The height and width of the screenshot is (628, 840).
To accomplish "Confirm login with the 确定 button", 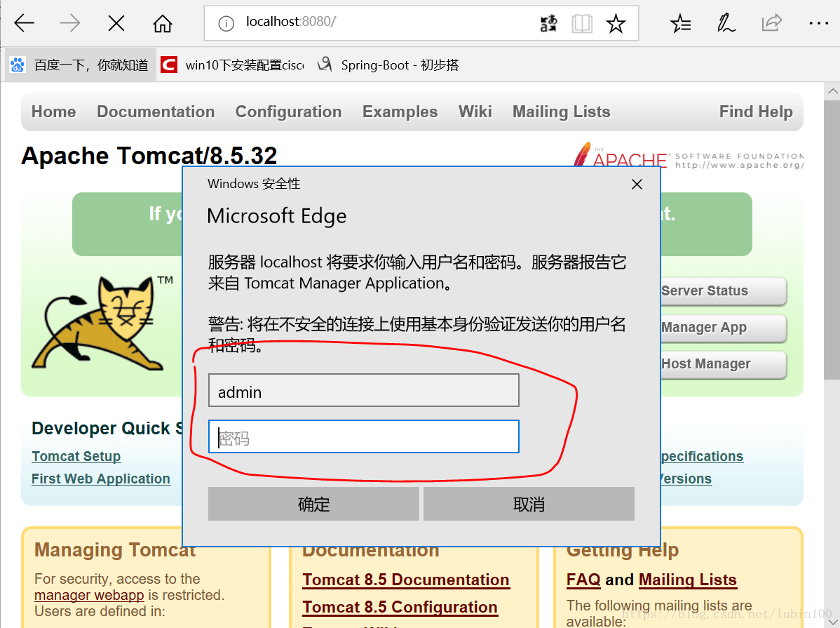I will pos(313,504).
